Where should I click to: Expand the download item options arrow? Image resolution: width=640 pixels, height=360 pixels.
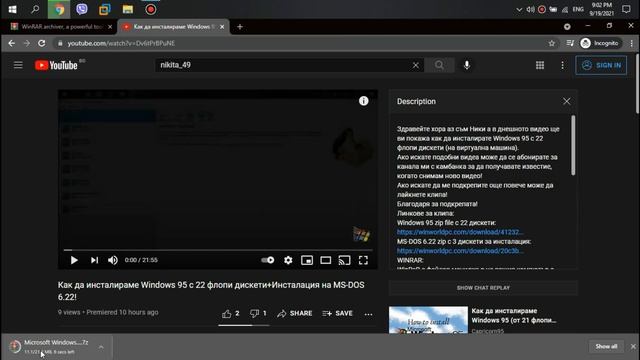point(101,347)
